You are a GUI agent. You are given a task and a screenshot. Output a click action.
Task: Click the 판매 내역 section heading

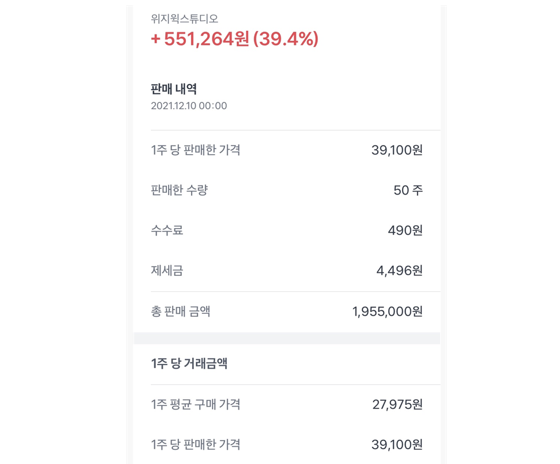click(174, 89)
